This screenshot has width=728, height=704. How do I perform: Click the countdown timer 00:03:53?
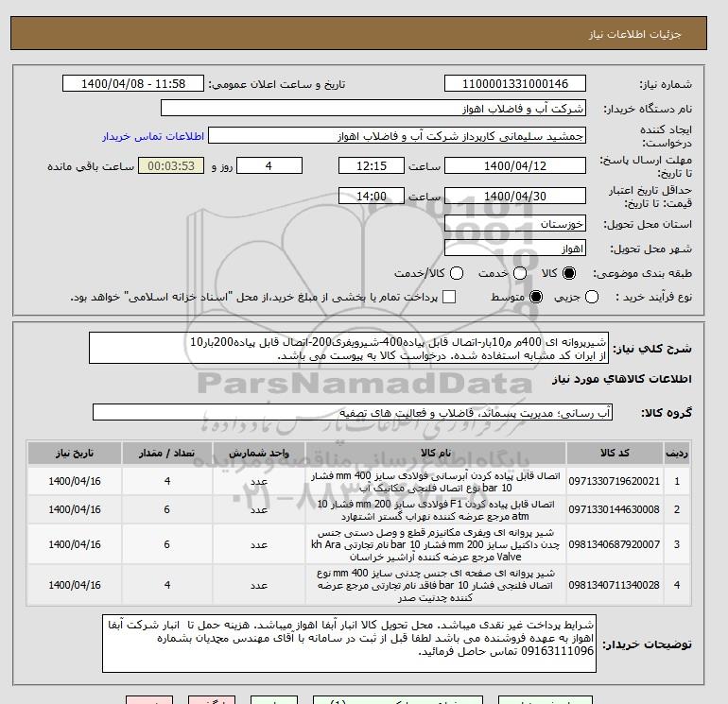tap(171, 165)
